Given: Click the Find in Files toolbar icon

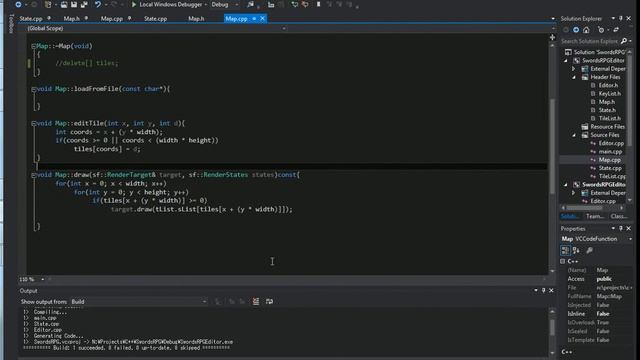Looking at the screenshot, I should (250, 4).
